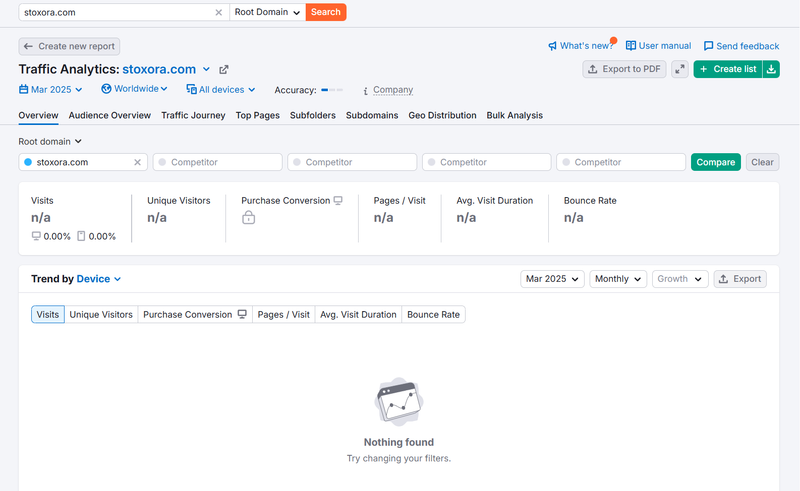Open external link icon next to stoxora.com
Image resolution: width=800 pixels, height=491 pixels.
click(x=223, y=69)
